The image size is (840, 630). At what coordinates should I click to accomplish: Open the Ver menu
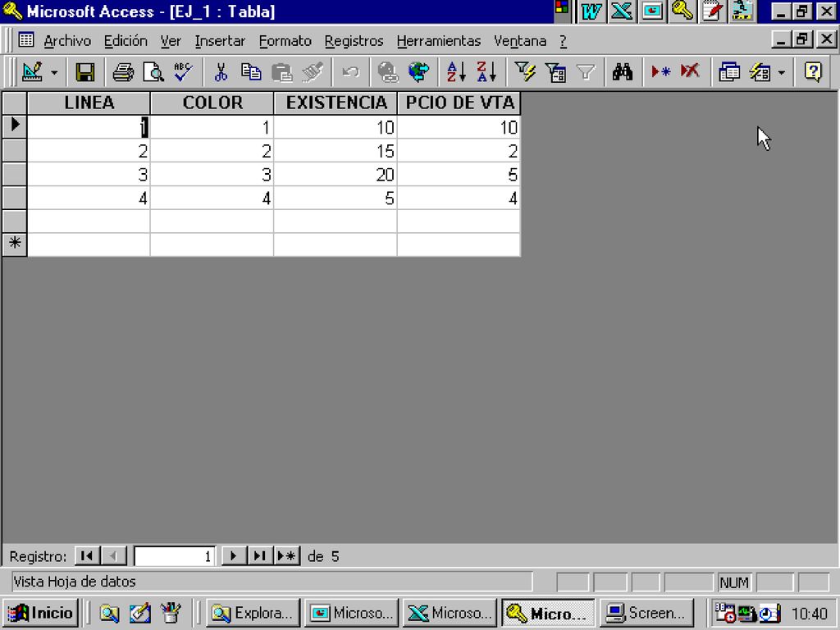coord(171,41)
